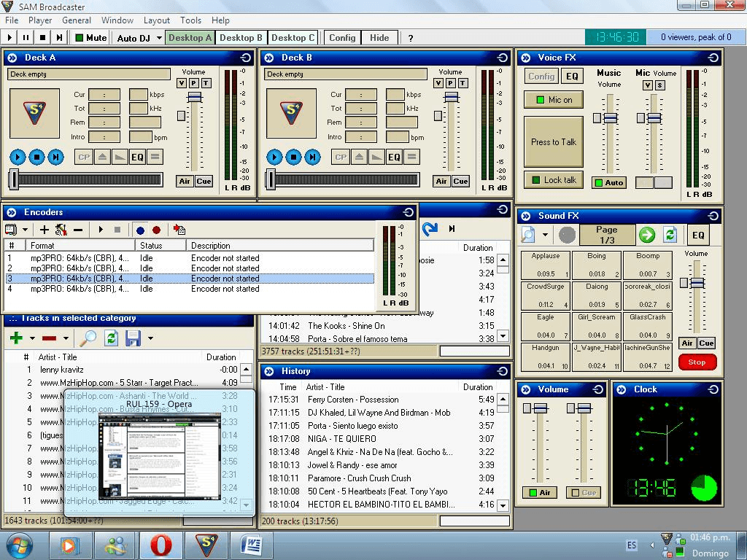Viewport: 747px width, 560px height.
Task: Adjust the Music Volume slider in Voice FX
Action: click(610, 119)
